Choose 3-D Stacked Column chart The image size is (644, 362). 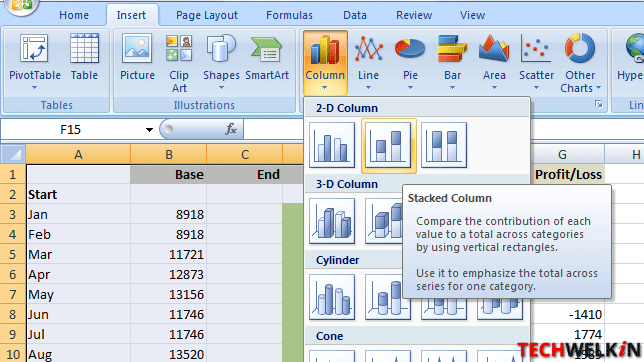tap(384, 221)
